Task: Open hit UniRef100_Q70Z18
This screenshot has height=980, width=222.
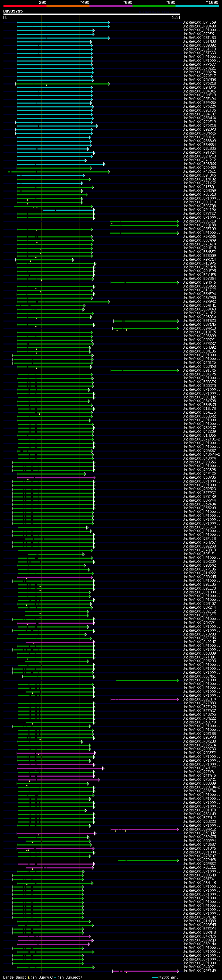Action: (199, 84)
